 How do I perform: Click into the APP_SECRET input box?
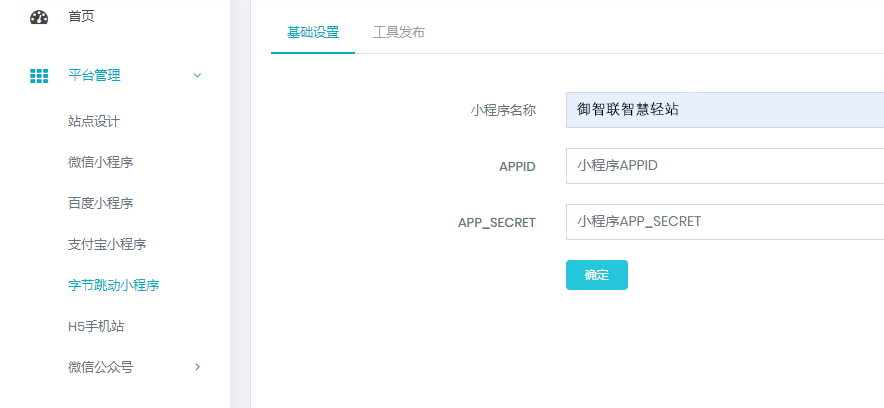(724, 222)
